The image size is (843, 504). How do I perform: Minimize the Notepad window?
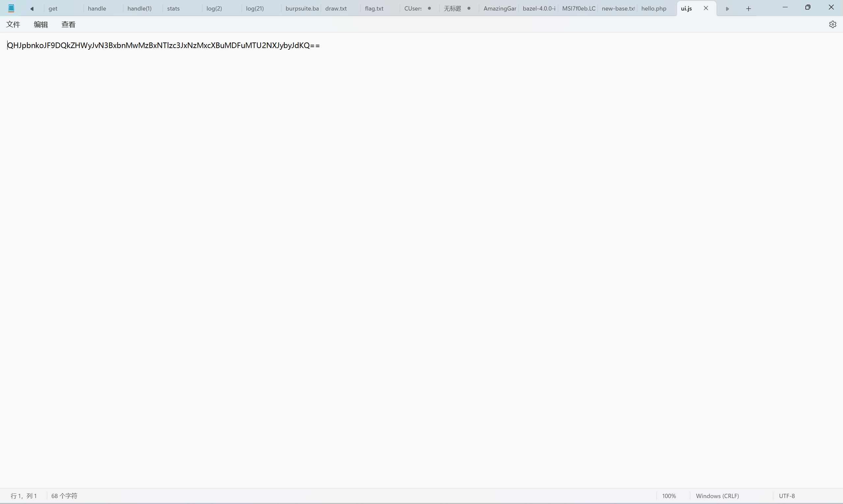(x=785, y=8)
